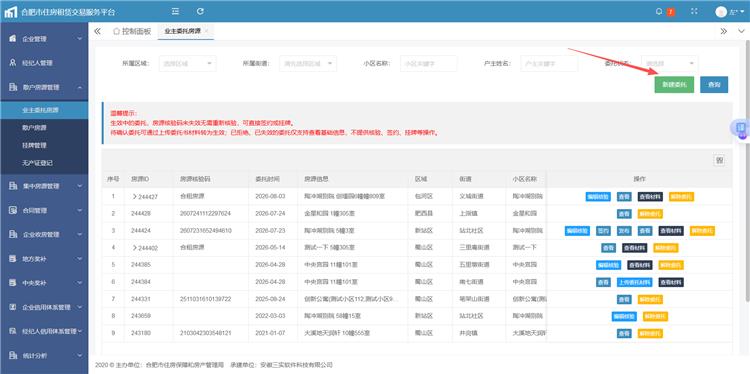Click the 肥西县 region cell
750x374 pixels.
click(424, 213)
